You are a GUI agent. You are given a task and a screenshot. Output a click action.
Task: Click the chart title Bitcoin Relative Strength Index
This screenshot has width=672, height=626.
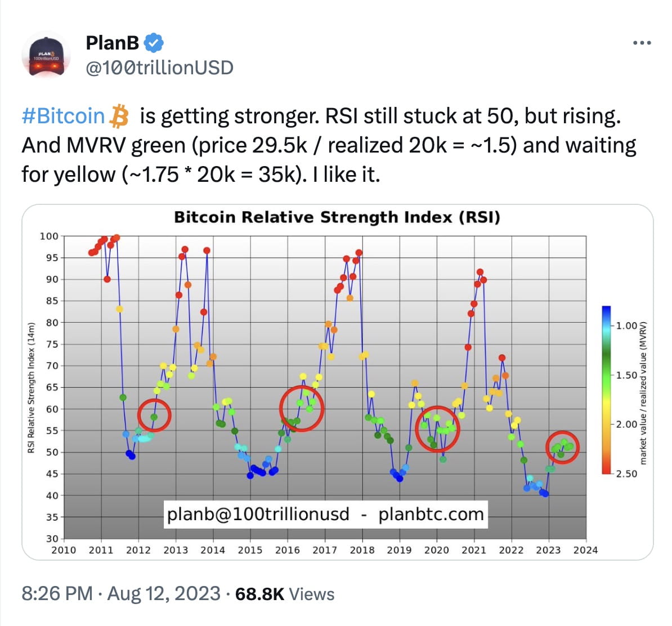point(338,217)
